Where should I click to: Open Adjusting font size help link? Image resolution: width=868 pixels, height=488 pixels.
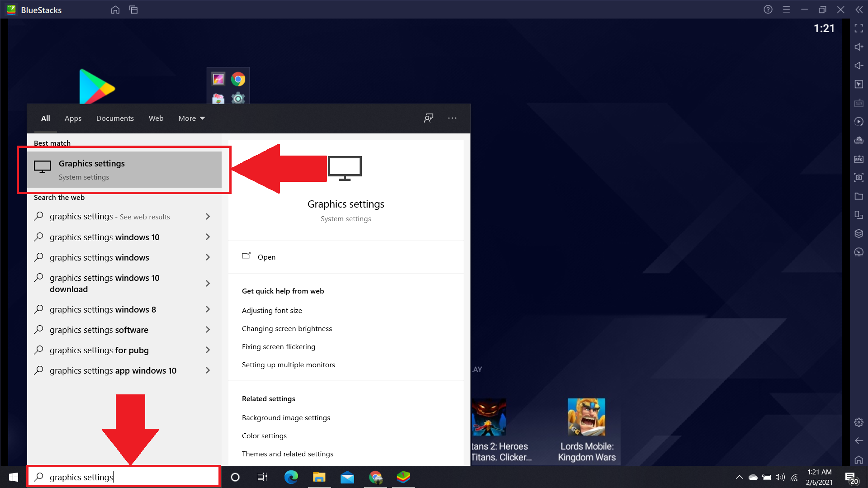[272, 310]
